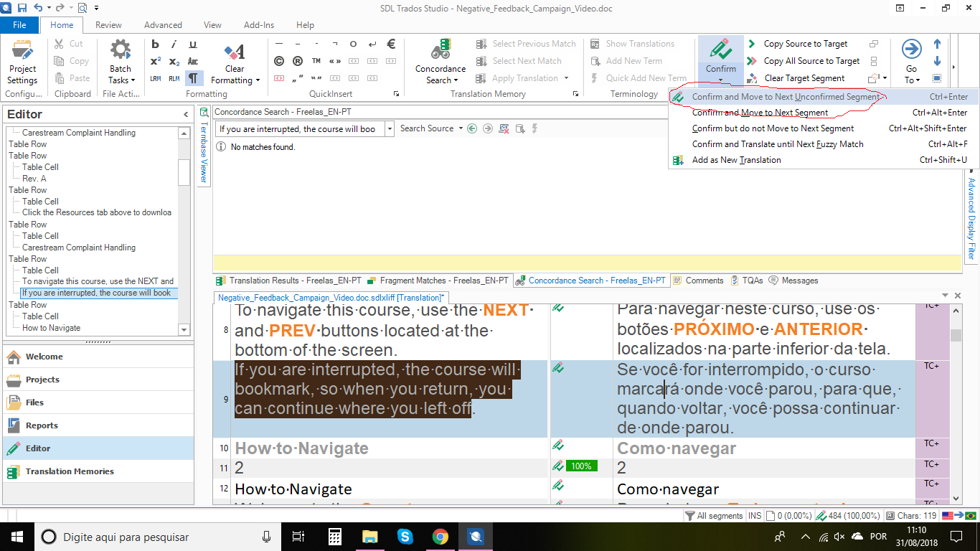Apply superscript formatting
Screen dimensions: 980x551
coord(155,61)
